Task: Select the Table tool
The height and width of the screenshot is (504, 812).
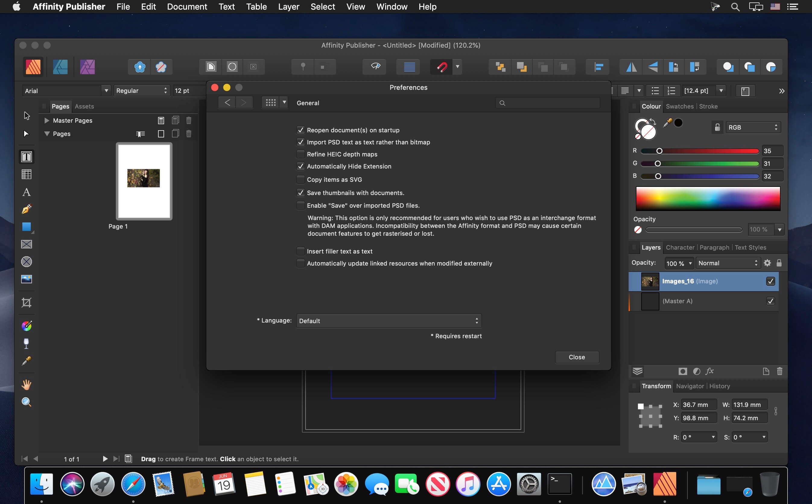Action: pos(26,174)
